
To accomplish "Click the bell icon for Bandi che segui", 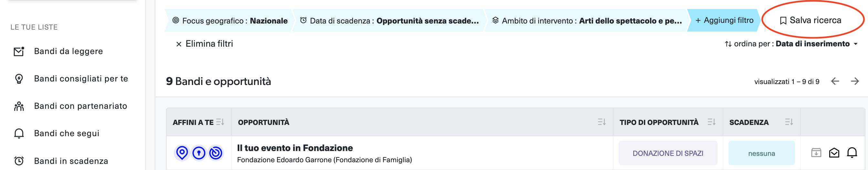I will (19, 133).
